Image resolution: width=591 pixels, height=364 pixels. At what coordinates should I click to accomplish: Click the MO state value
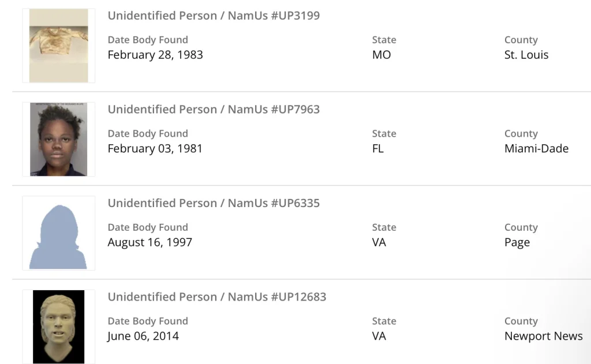[381, 55]
